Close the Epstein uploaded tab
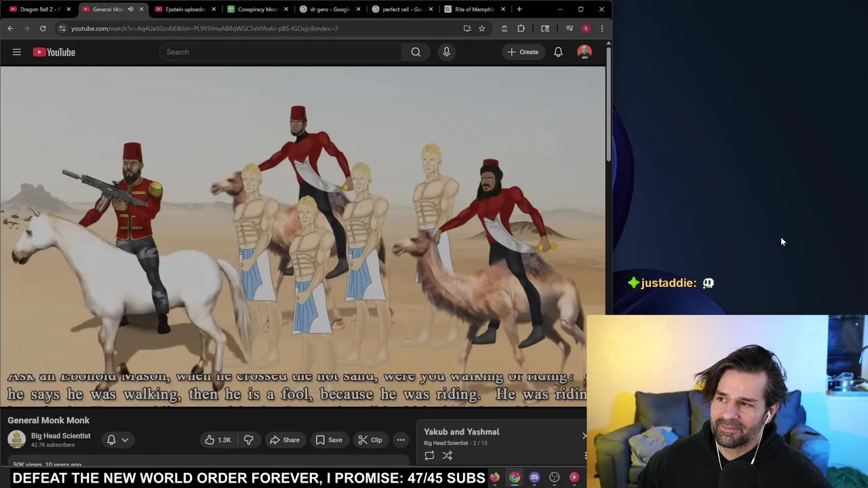868x488 pixels. coord(214,9)
